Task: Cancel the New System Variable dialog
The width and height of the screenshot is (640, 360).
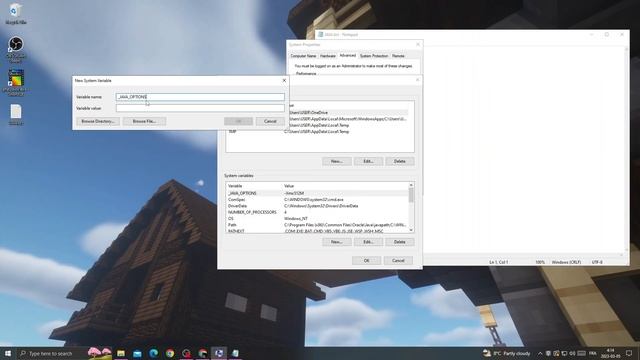Action: pos(270,121)
